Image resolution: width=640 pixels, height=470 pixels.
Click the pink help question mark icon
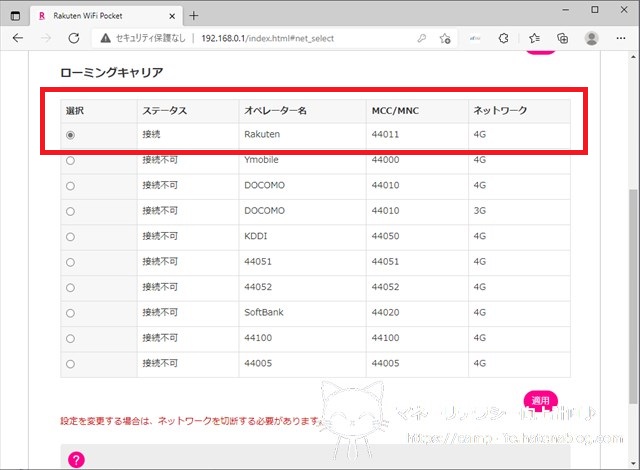pyautogui.click(x=76, y=460)
